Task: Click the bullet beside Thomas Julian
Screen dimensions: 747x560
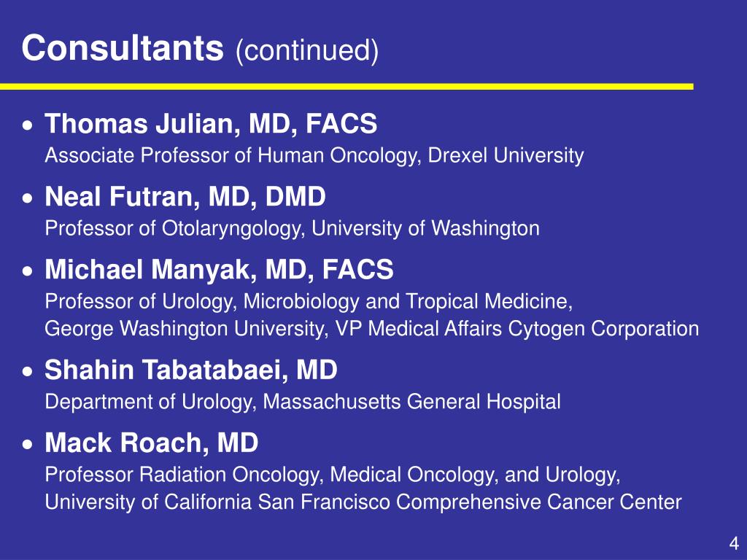Action: (28, 125)
